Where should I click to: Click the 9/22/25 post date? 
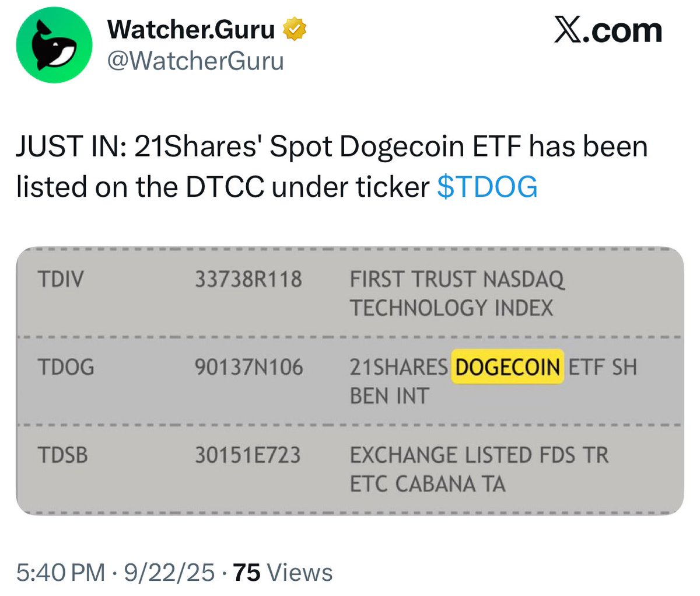pos(169,573)
